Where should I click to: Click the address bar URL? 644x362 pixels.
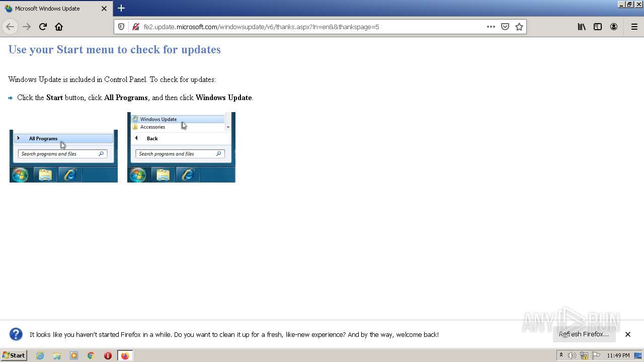coord(262,27)
